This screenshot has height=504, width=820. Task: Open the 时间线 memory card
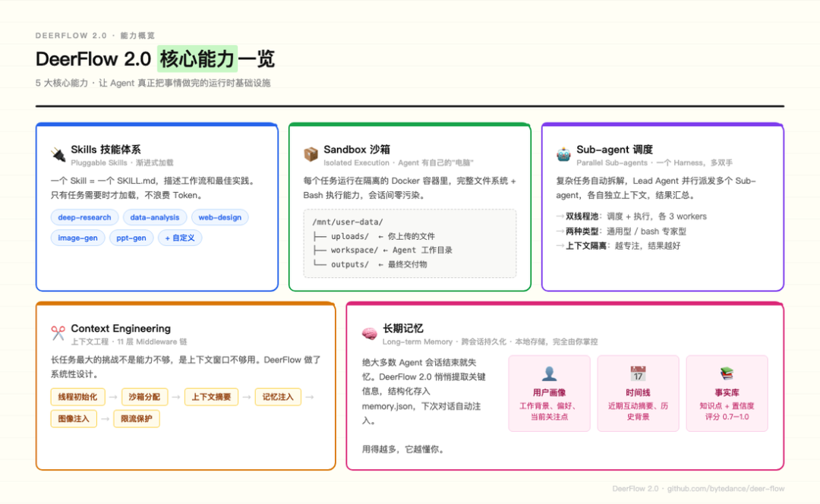(x=638, y=394)
